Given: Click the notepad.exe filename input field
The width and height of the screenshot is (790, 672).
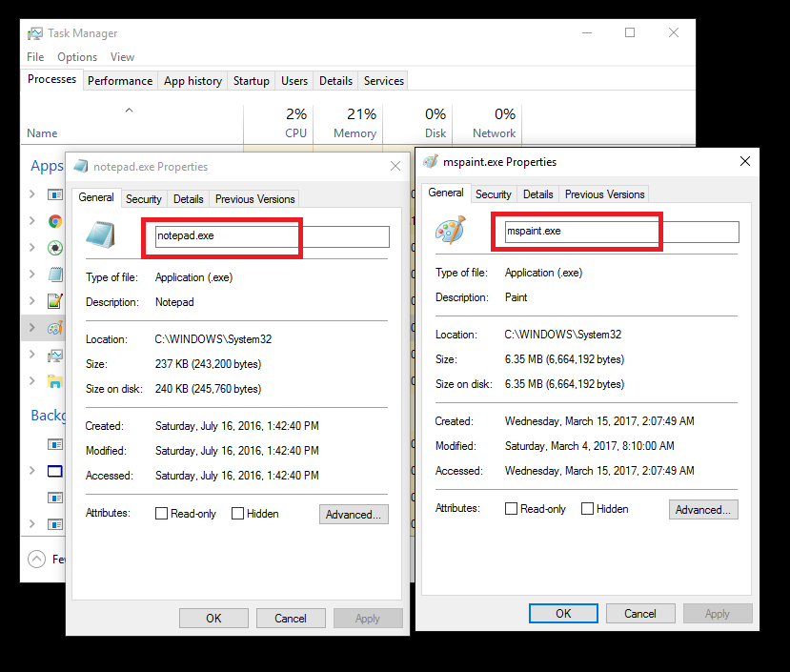Looking at the screenshot, I should pyautogui.click(x=272, y=236).
